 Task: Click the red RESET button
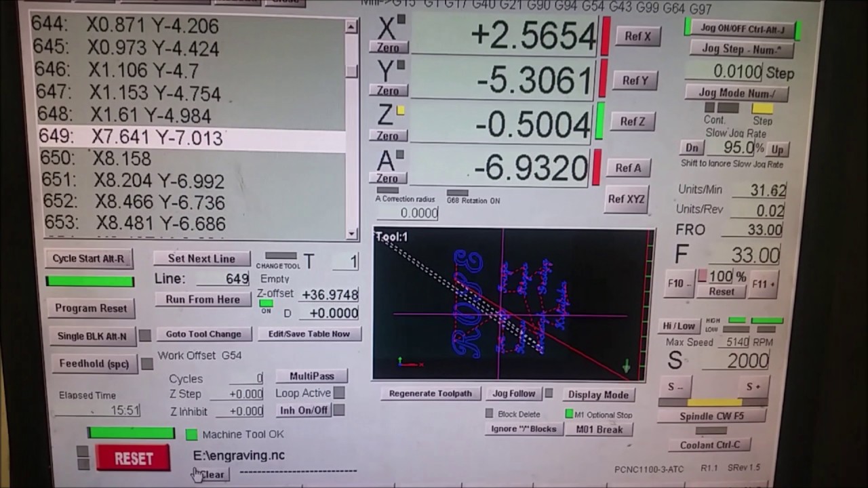[x=133, y=459]
